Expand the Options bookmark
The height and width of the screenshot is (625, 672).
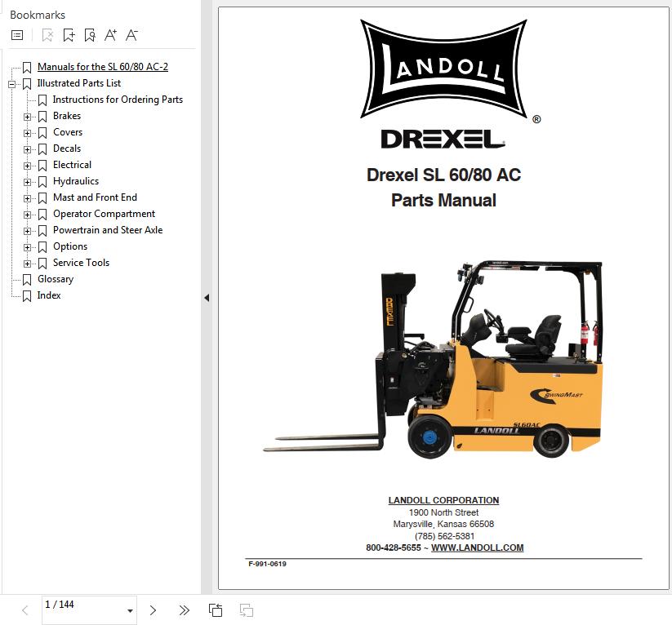click(x=27, y=247)
